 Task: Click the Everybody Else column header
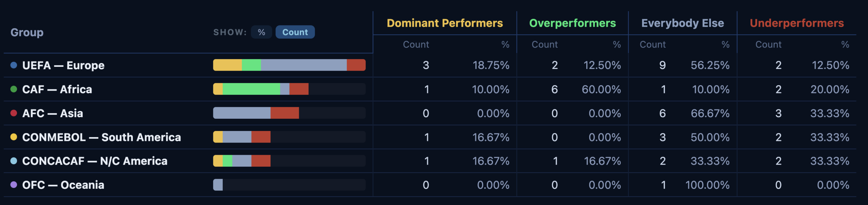683,23
